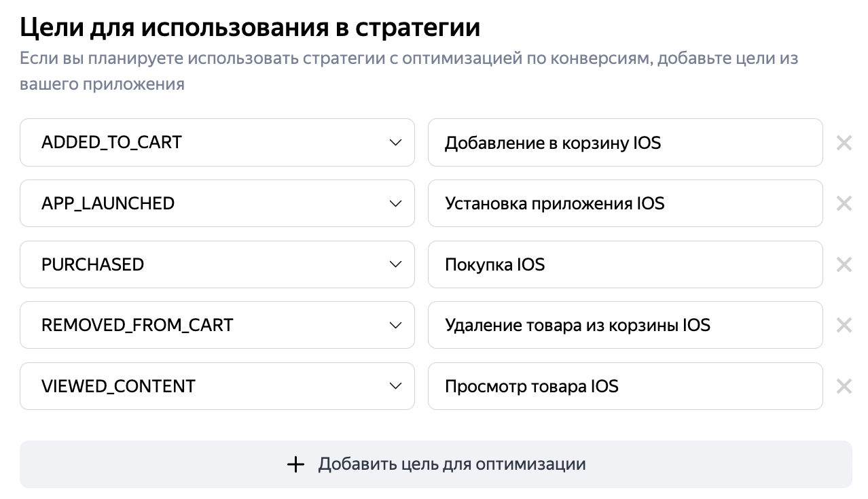Viewport: 868px width, 499px height.
Task: Delete the REMOVED_FROM_CART goal with X icon
Action: click(x=844, y=325)
